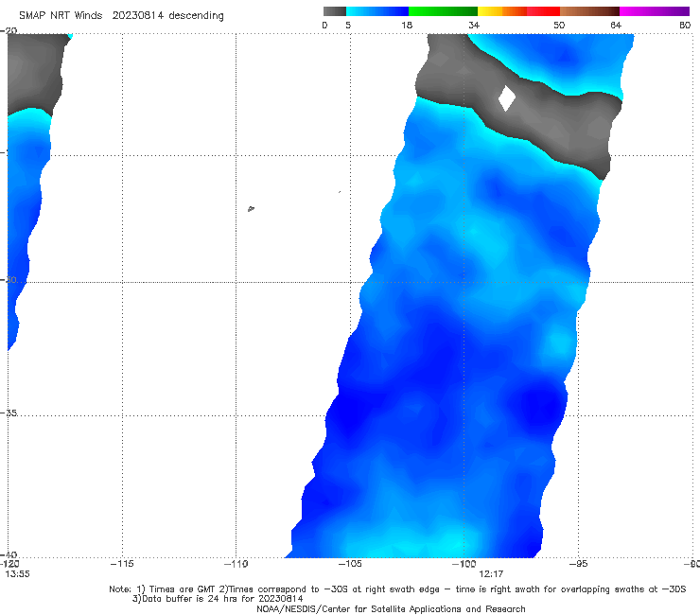This screenshot has height=615, width=700.
Task: Click the longitude label '-95'
Action: [x=578, y=564]
